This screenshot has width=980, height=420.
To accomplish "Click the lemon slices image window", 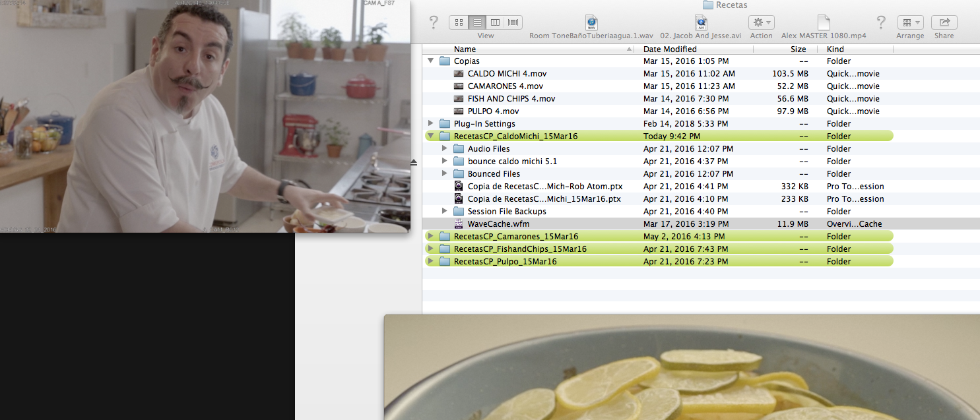I will click(682, 367).
